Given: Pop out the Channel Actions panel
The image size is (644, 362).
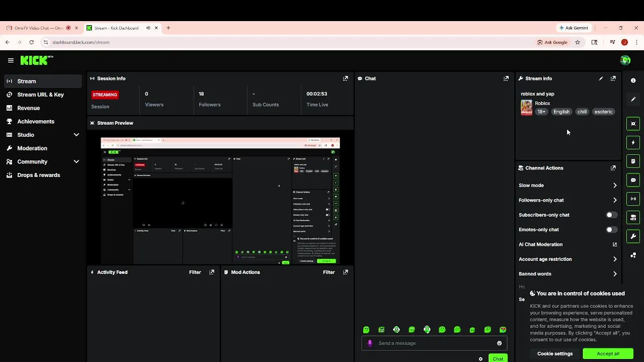Looking at the screenshot, I should (x=613, y=168).
